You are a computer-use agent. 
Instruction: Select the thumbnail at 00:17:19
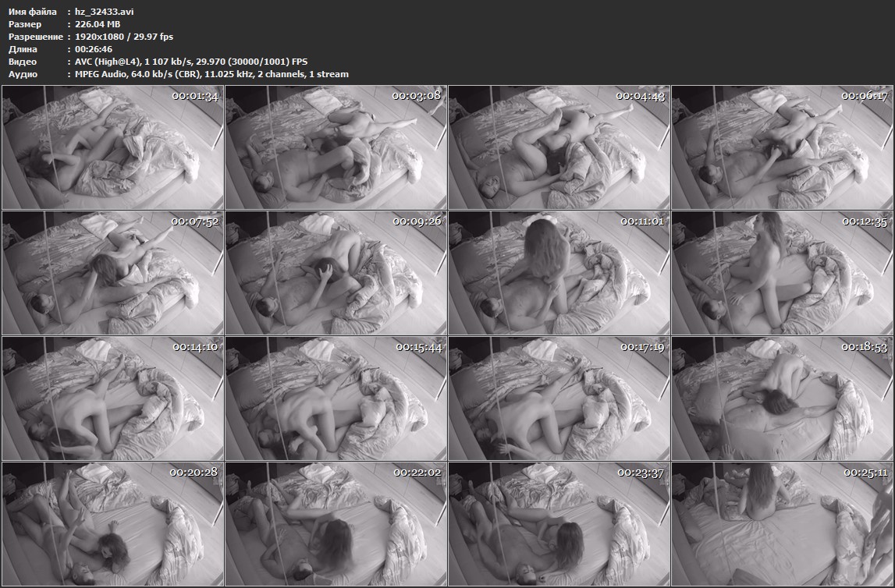coord(559,398)
